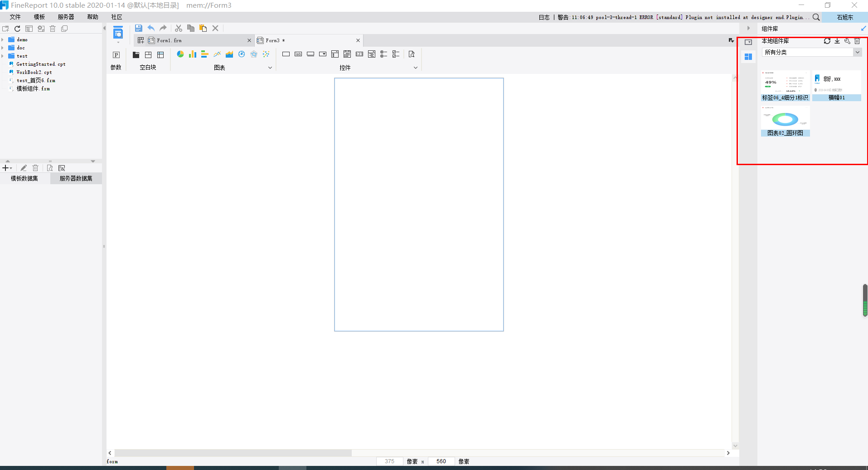The image size is (868, 470).
Task: Select the area chart icon
Action: coord(229,54)
